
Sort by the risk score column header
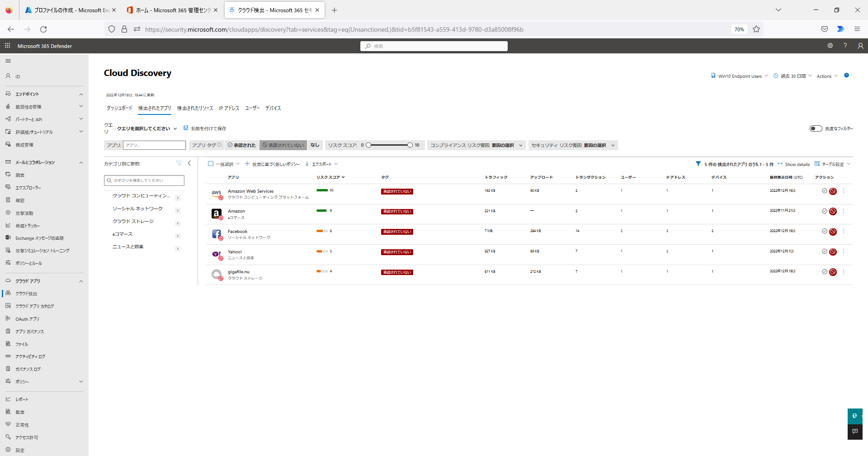(x=330, y=177)
